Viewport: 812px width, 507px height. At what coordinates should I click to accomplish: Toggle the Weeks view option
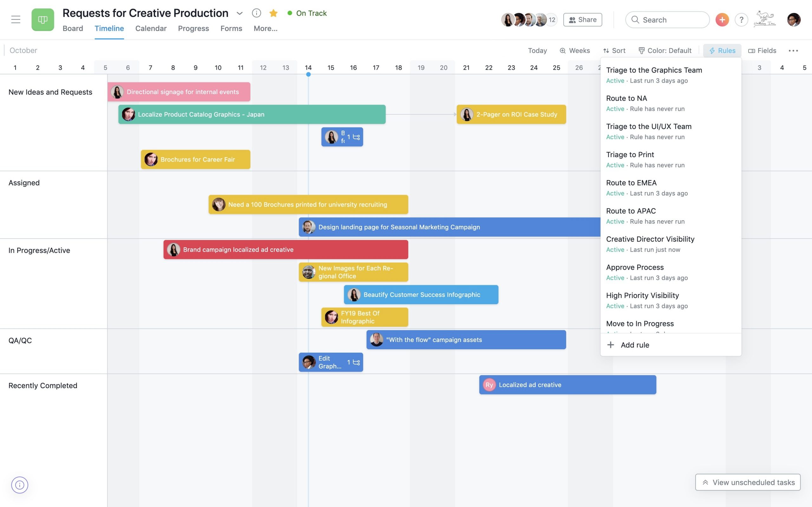click(575, 50)
